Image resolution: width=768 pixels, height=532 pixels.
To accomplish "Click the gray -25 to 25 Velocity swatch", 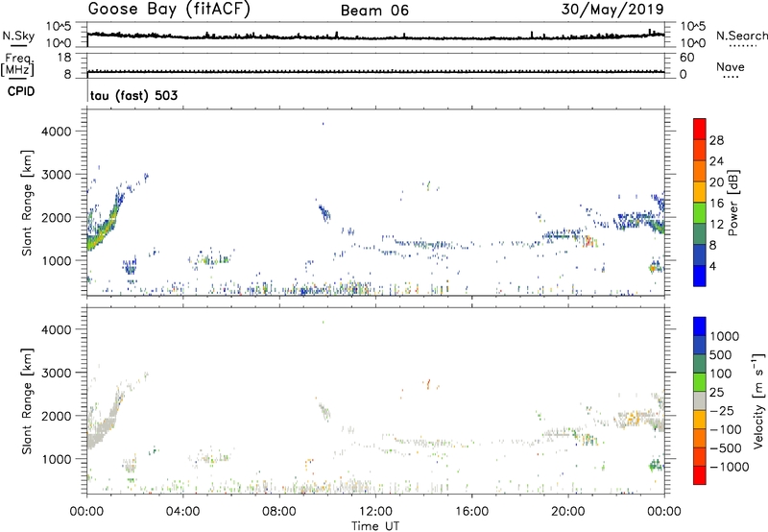I will 700,400.
